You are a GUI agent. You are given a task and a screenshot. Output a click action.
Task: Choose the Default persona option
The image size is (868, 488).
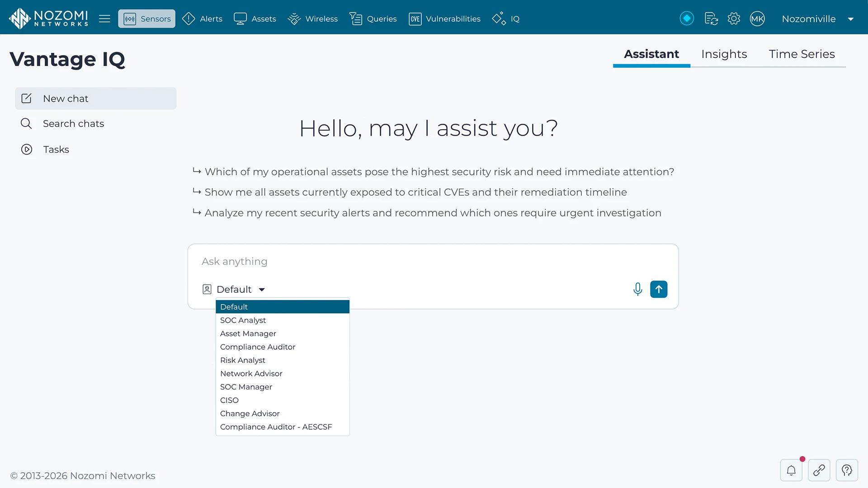[283, 307]
